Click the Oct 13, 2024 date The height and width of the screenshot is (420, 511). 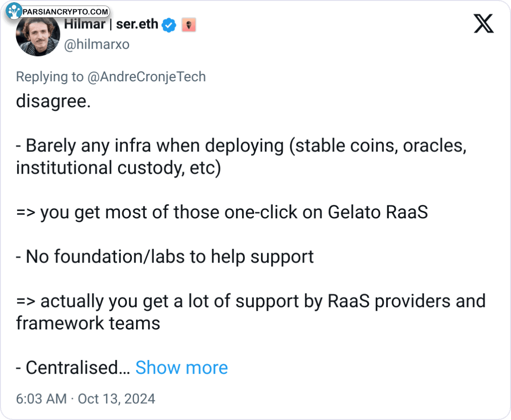[116, 399]
